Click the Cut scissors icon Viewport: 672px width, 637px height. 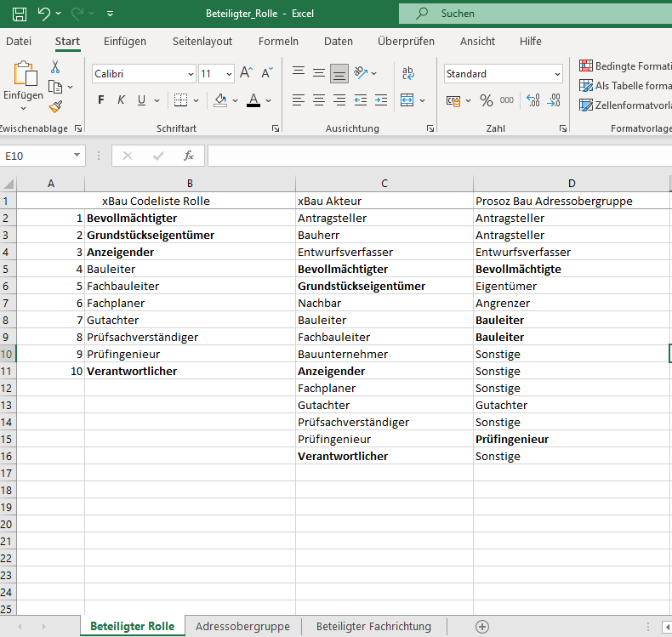coord(55,67)
